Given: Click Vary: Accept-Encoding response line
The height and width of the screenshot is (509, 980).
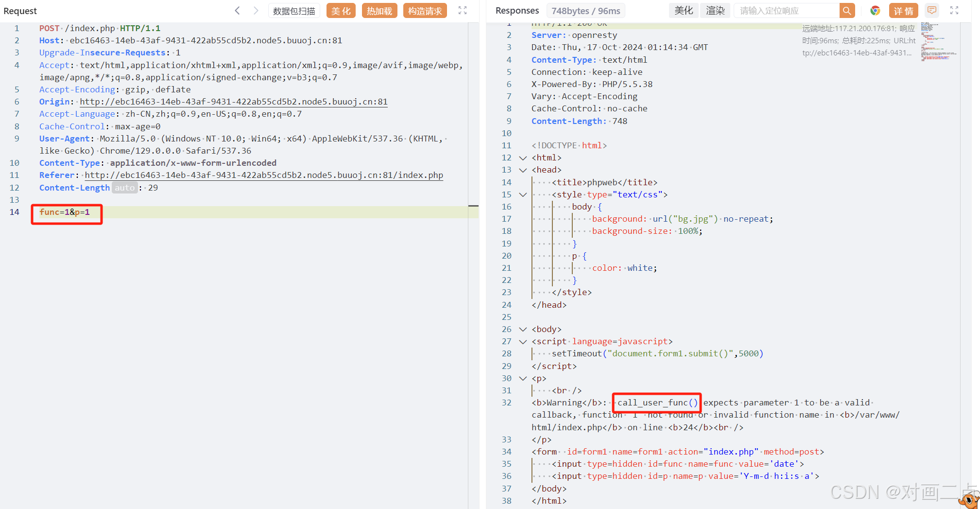Looking at the screenshot, I should 585,96.
